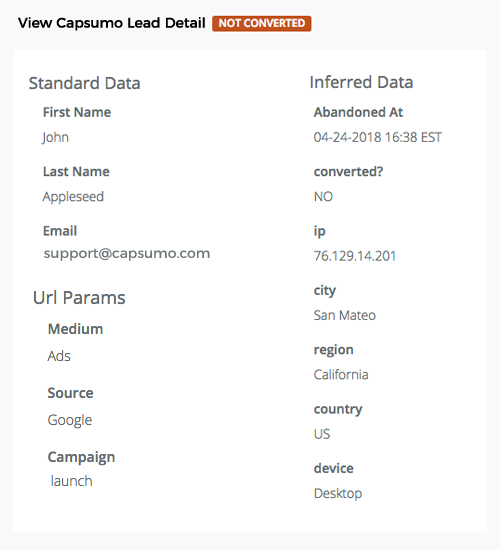Select the Medium value Ads

(x=59, y=356)
